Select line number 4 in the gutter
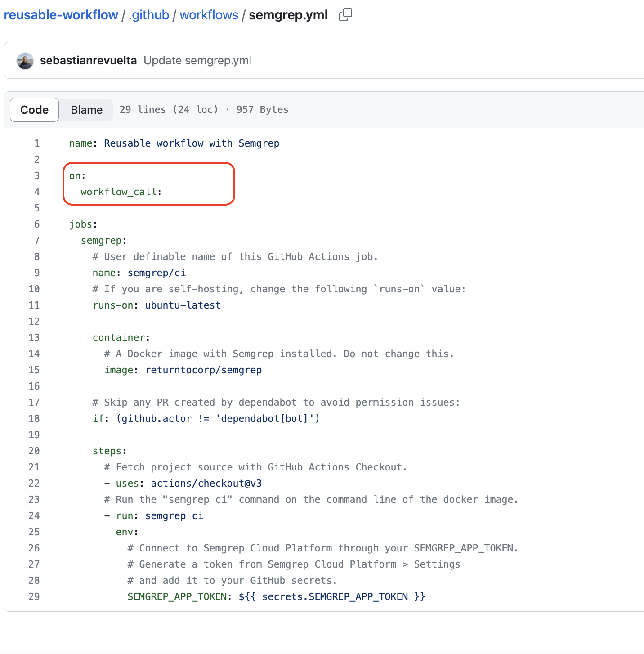This screenshot has width=644, height=654. point(36,192)
